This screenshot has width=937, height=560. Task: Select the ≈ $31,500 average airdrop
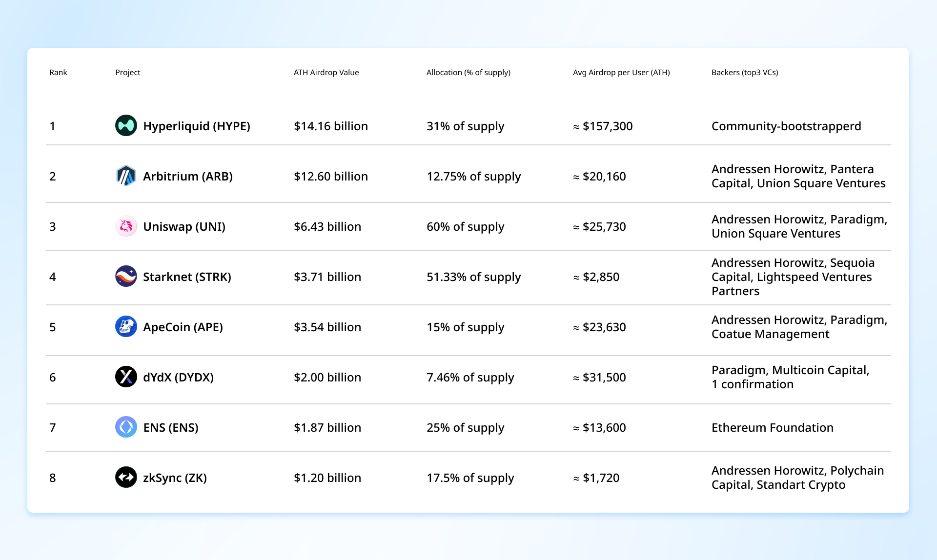[x=599, y=378]
